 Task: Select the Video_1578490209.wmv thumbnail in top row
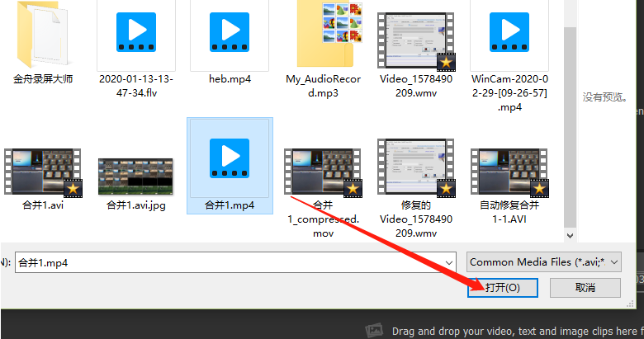tap(416, 41)
